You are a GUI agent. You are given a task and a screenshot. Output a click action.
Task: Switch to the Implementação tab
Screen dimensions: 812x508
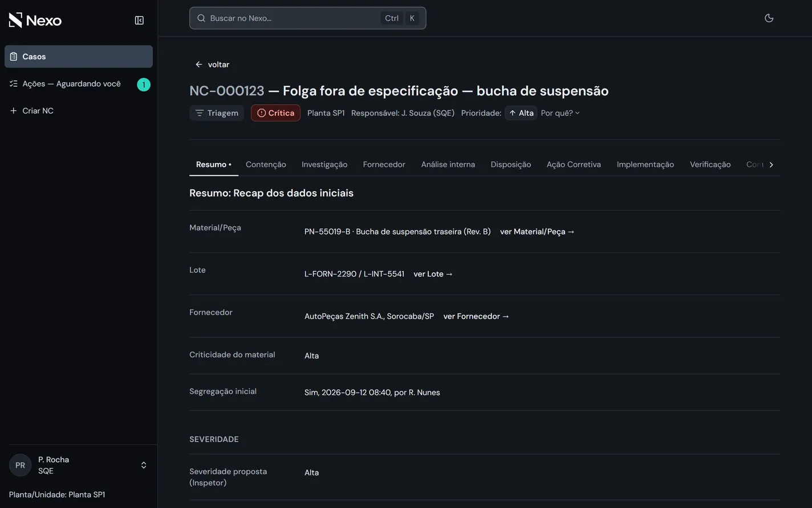(645, 164)
